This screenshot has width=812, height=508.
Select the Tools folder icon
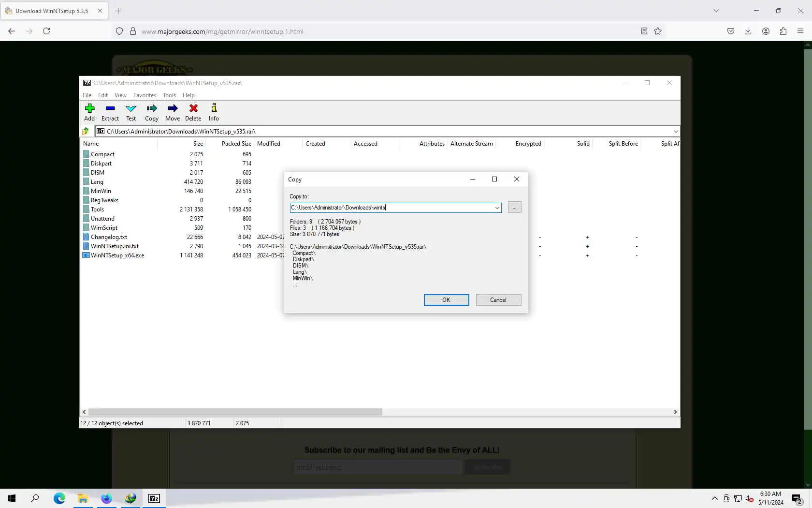click(86, 209)
